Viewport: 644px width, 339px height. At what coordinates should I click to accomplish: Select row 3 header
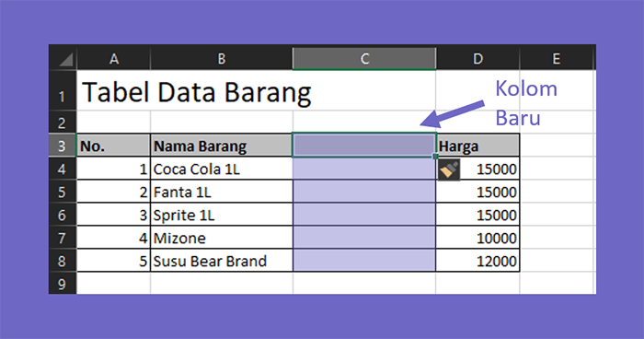pyautogui.click(x=62, y=146)
